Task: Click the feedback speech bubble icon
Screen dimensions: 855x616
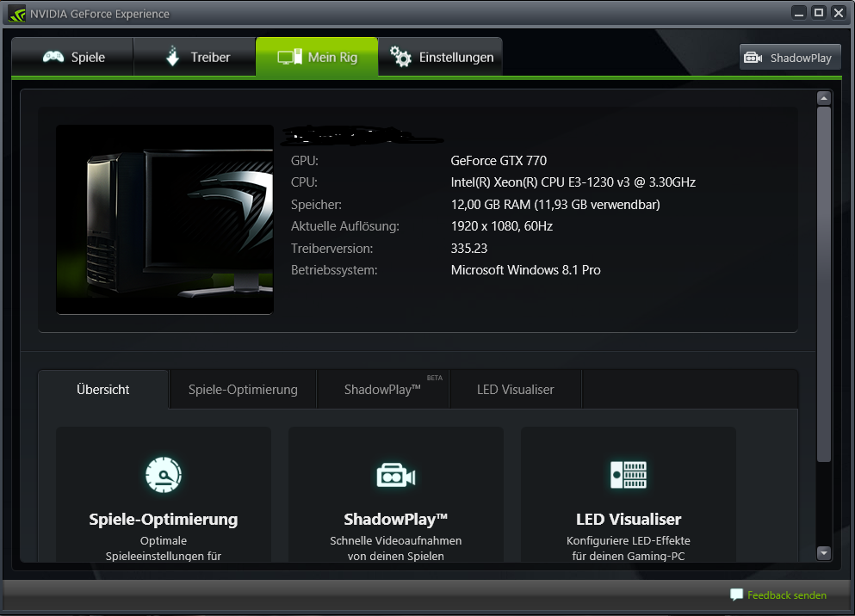Action: click(x=737, y=594)
